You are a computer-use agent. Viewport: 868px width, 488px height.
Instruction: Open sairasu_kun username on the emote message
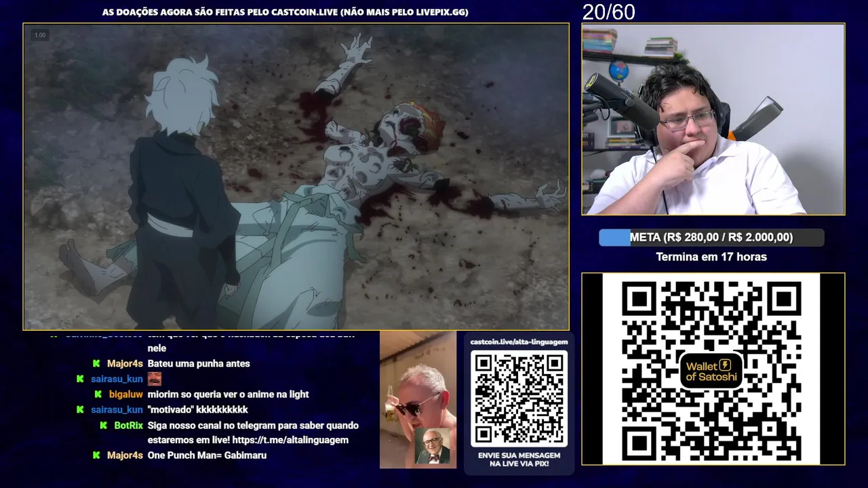(117, 379)
